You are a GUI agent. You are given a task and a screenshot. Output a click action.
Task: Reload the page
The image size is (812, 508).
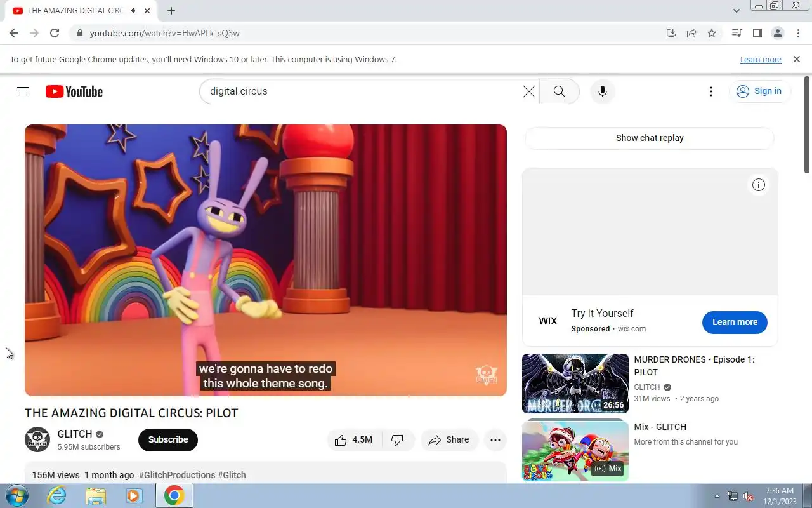pyautogui.click(x=55, y=33)
